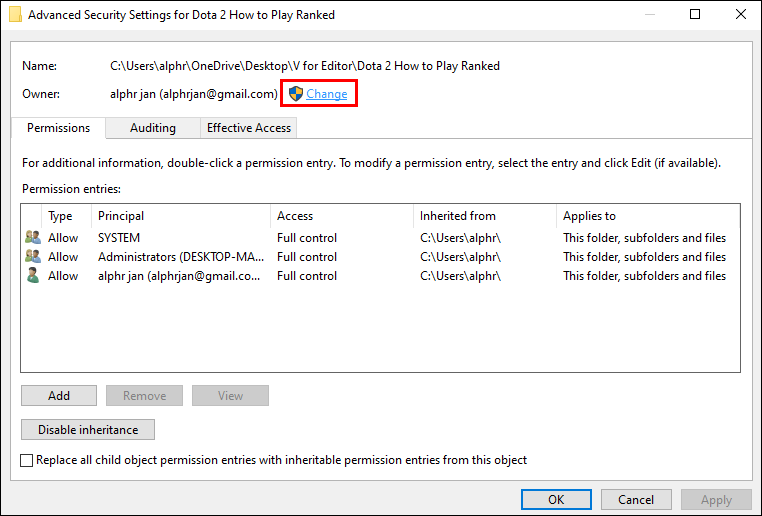
Task: Click the Applies to column header
Action: coord(589,216)
